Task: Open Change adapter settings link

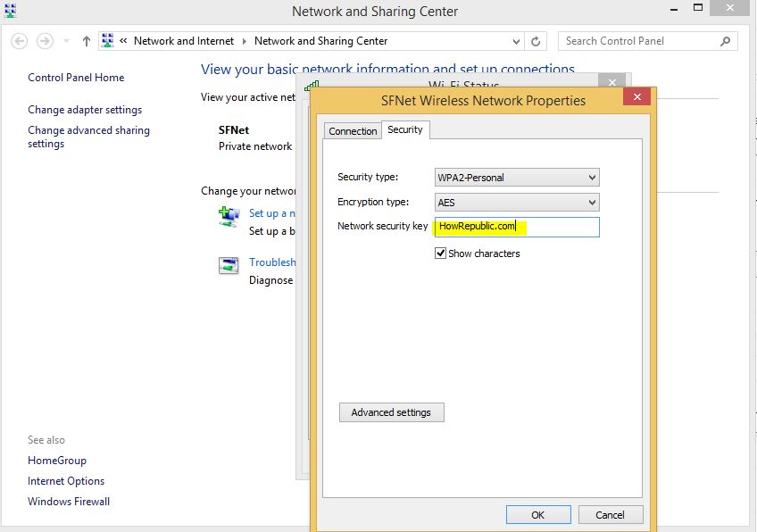Action: (x=85, y=110)
